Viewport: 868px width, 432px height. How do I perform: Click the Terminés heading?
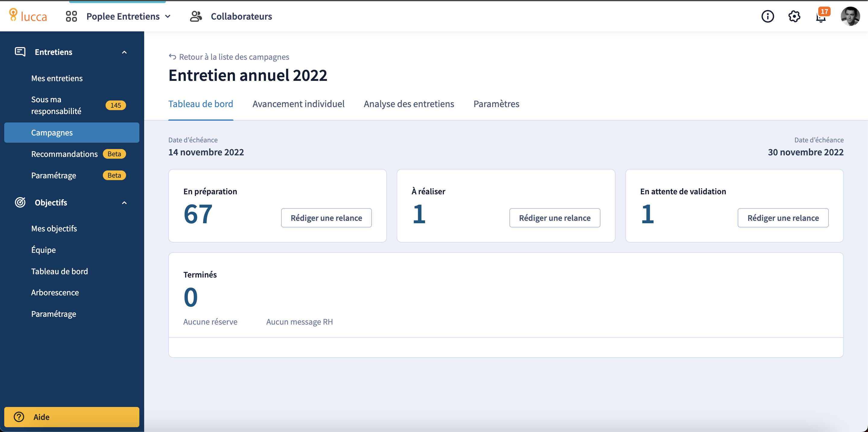coord(200,275)
